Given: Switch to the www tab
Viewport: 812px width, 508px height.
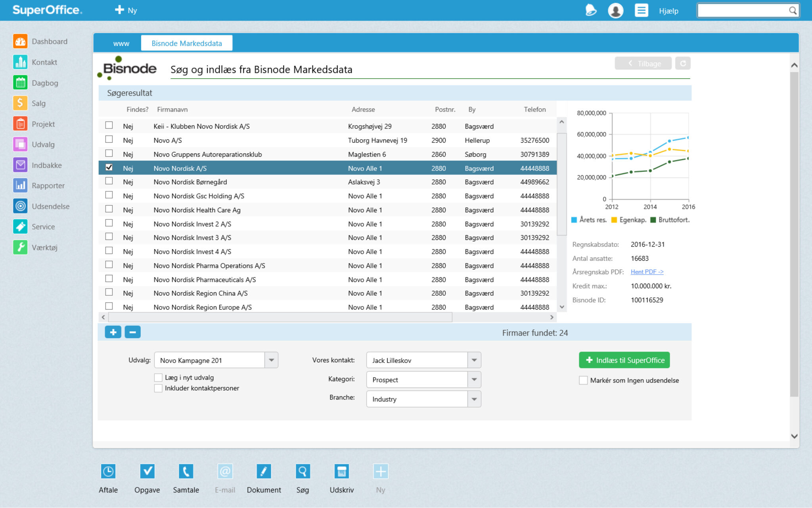Looking at the screenshot, I should click(121, 43).
